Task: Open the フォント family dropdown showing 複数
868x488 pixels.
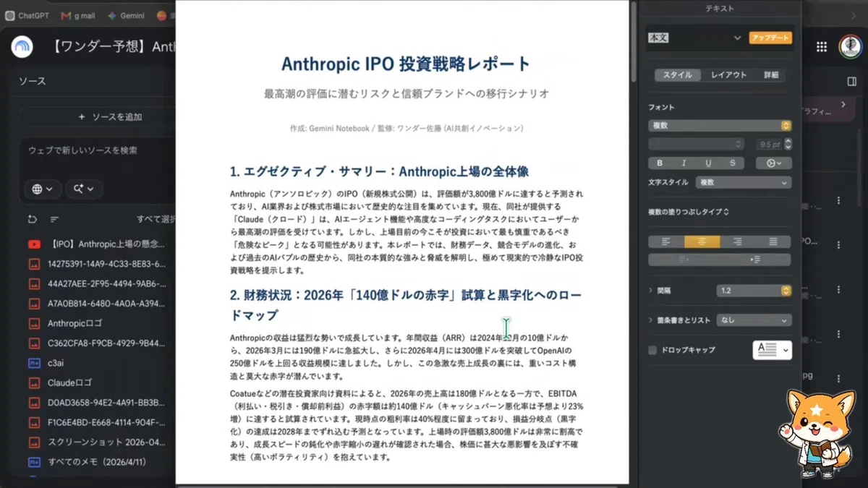Action: tap(720, 125)
